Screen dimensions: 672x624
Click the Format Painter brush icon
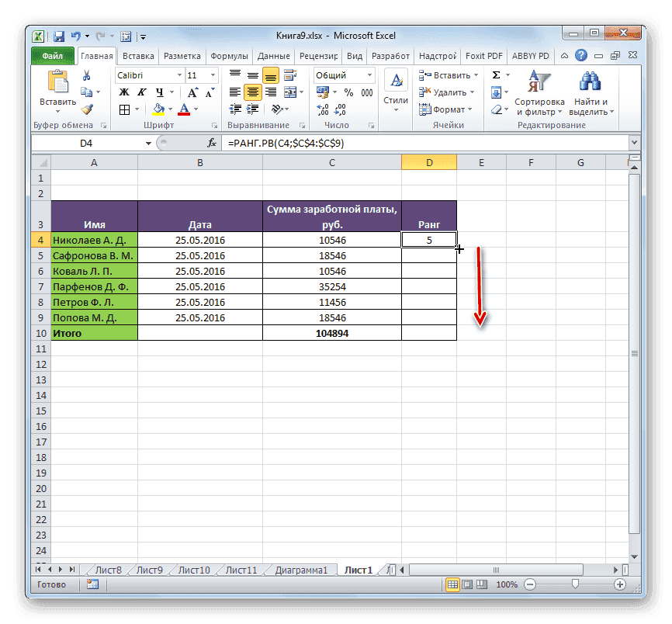click(x=86, y=109)
